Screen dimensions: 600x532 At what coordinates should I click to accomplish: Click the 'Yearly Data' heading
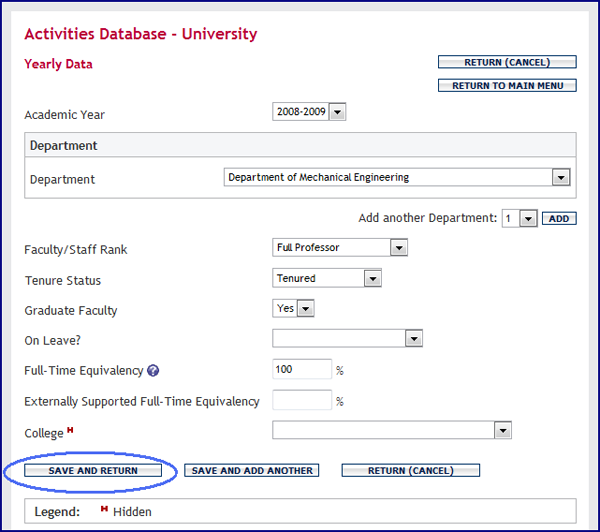[x=58, y=64]
